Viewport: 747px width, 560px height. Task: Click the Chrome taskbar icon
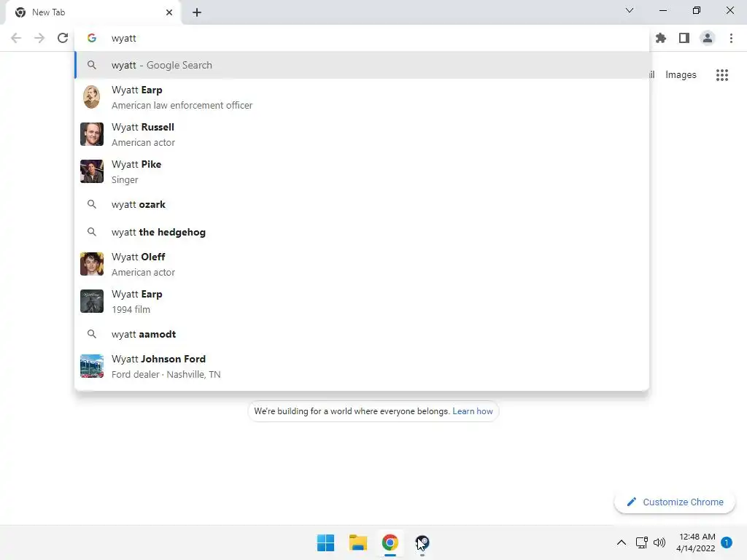(x=390, y=542)
